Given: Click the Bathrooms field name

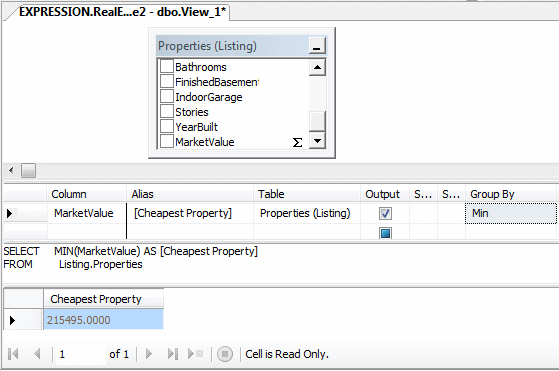Looking at the screenshot, I should tap(201, 67).
